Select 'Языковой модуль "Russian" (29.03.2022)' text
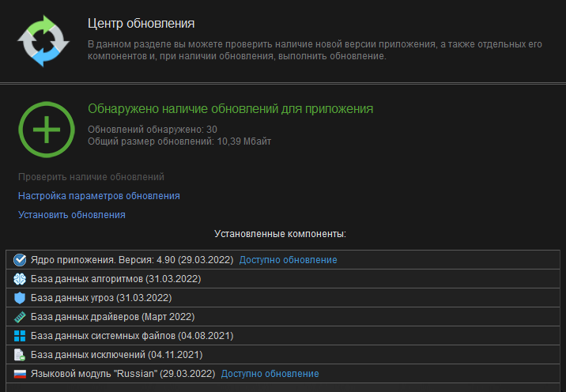Screen dimensions: 566x392 [123, 374]
